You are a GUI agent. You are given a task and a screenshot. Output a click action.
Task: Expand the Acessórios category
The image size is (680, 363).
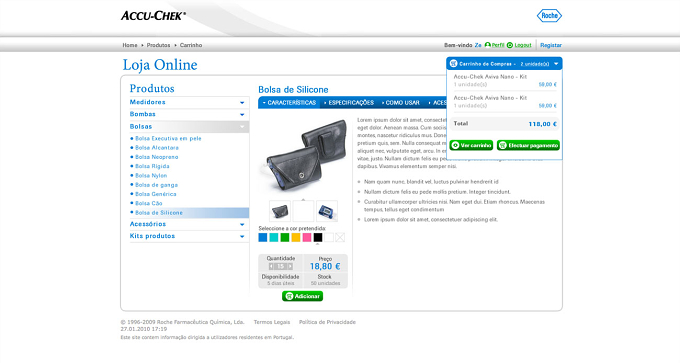pos(189,224)
